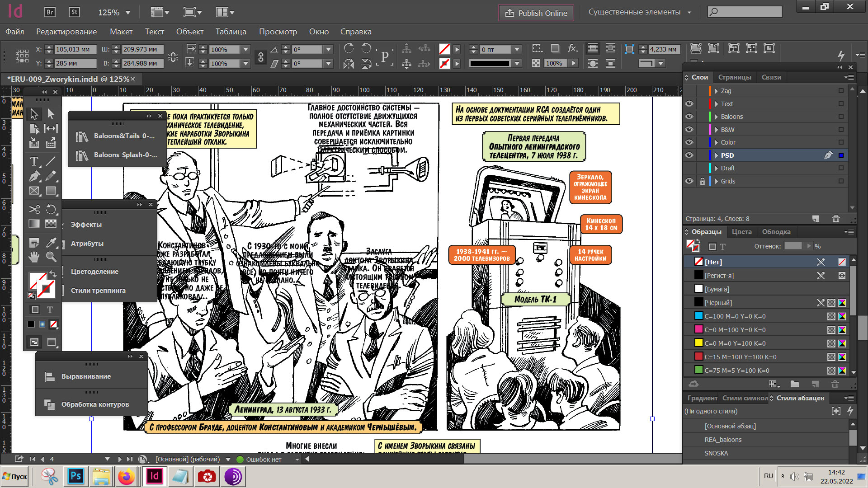Screen dimensions: 868x488
Task: Click the fx effects icon in control bar
Action: 572,48
